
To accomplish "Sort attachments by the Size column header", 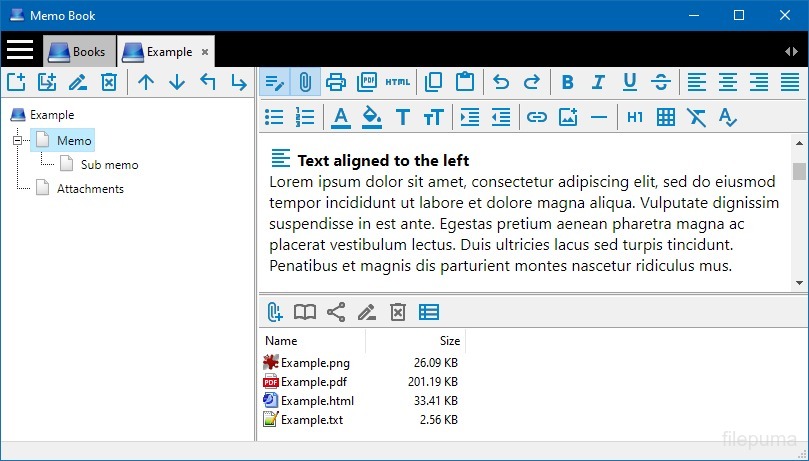I will (x=415, y=341).
